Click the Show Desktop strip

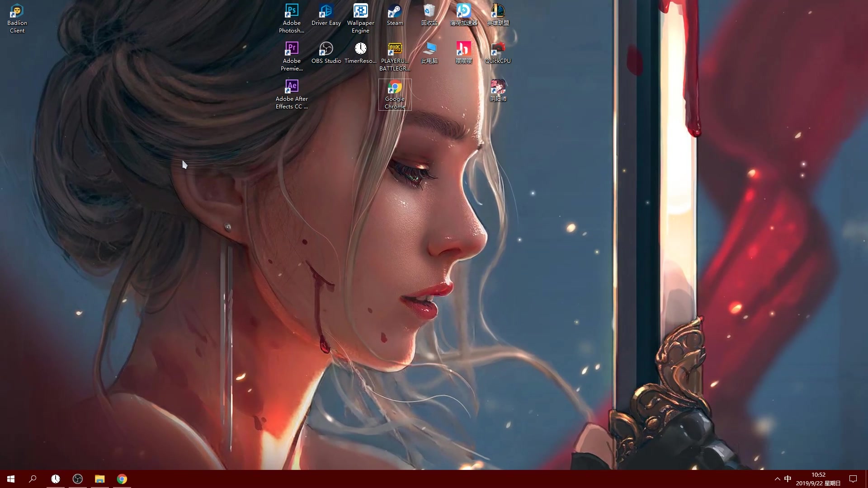coord(866,479)
